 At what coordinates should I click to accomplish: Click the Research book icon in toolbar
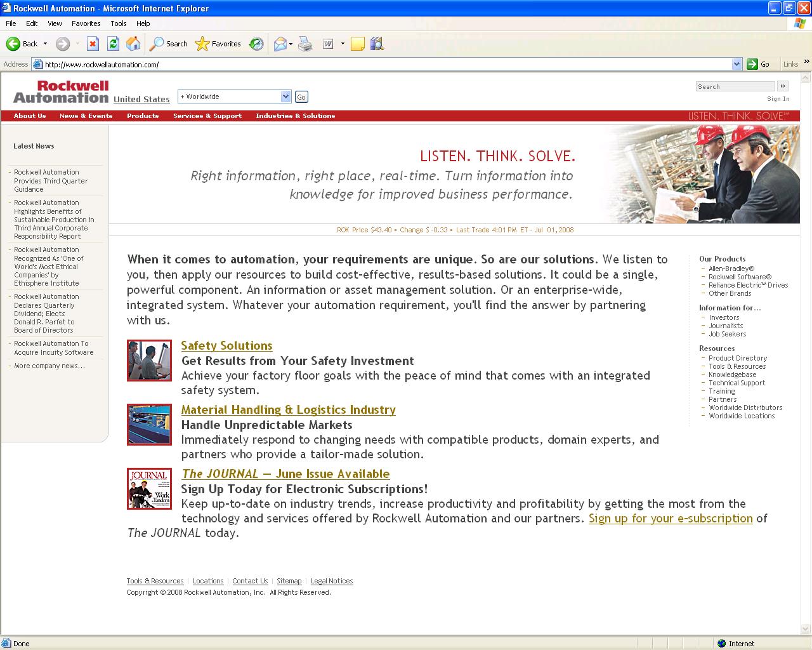tap(377, 44)
